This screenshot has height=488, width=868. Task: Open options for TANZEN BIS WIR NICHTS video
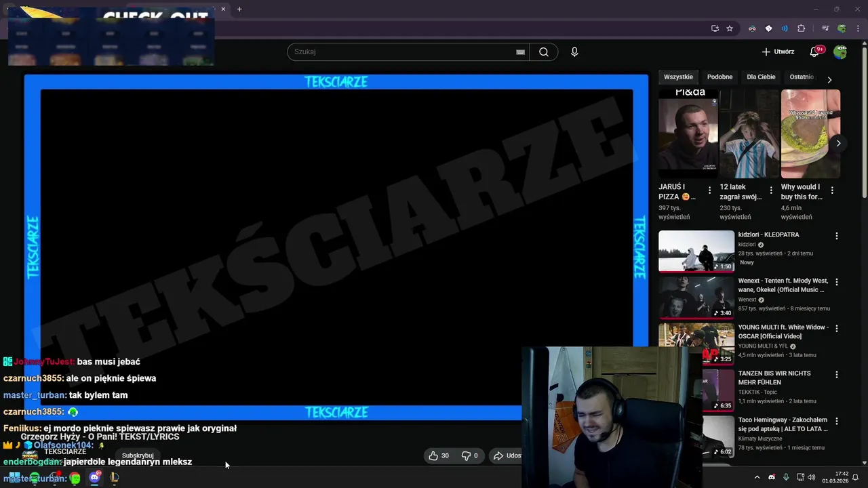(x=836, y=375)
